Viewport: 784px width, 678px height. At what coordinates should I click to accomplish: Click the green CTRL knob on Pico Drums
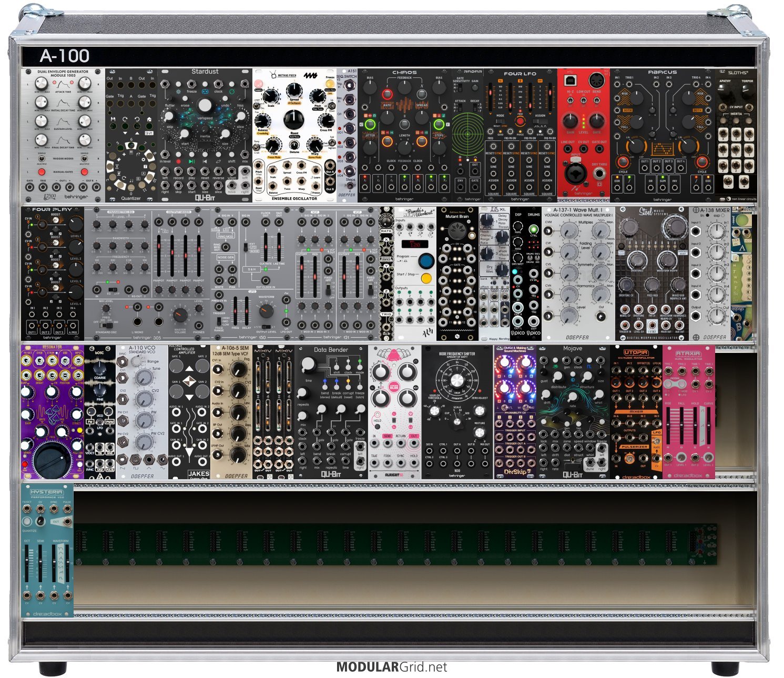[x=534, y=230]
